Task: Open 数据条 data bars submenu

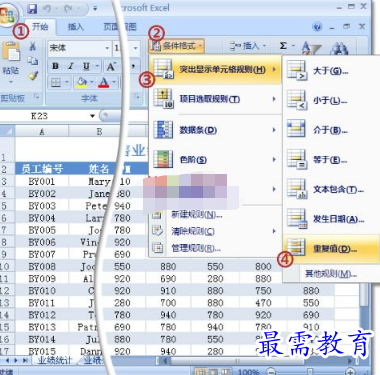Action: [215, 130]
